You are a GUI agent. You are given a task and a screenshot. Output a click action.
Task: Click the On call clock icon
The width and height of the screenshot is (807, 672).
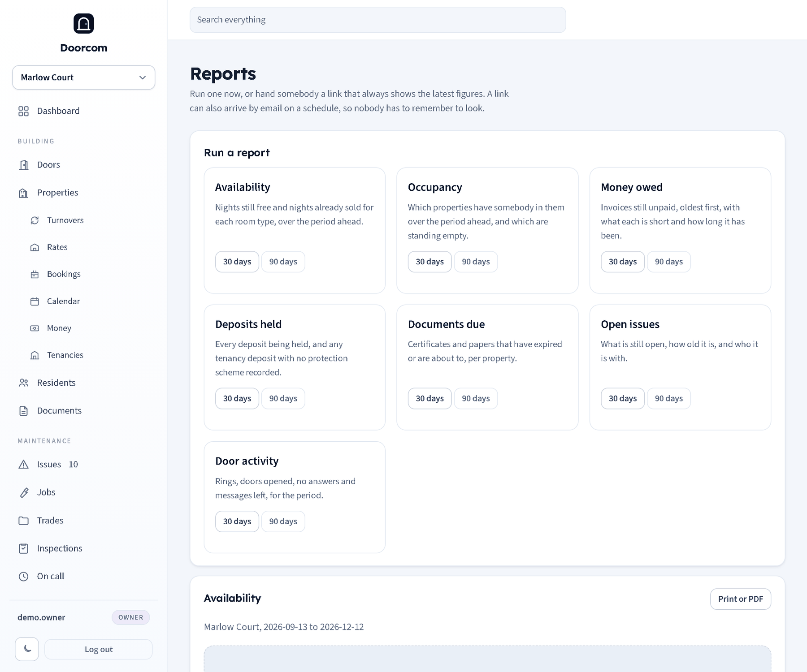pos(23,577)
